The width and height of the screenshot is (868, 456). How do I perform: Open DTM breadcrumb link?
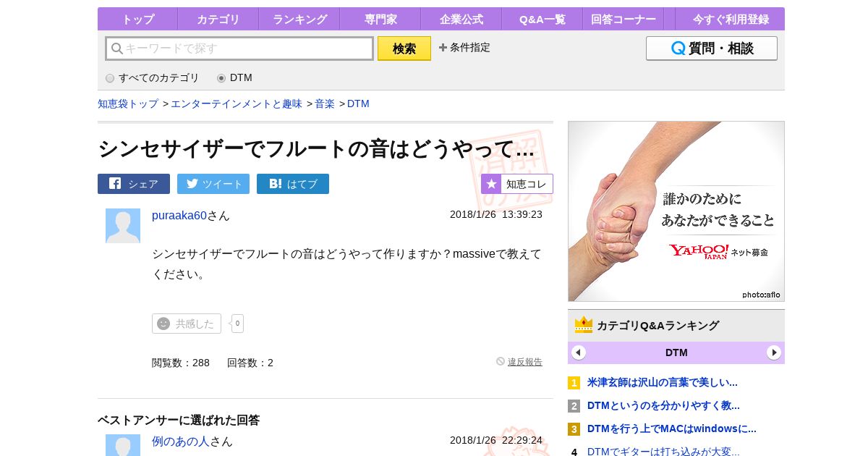tap(358, 104)
